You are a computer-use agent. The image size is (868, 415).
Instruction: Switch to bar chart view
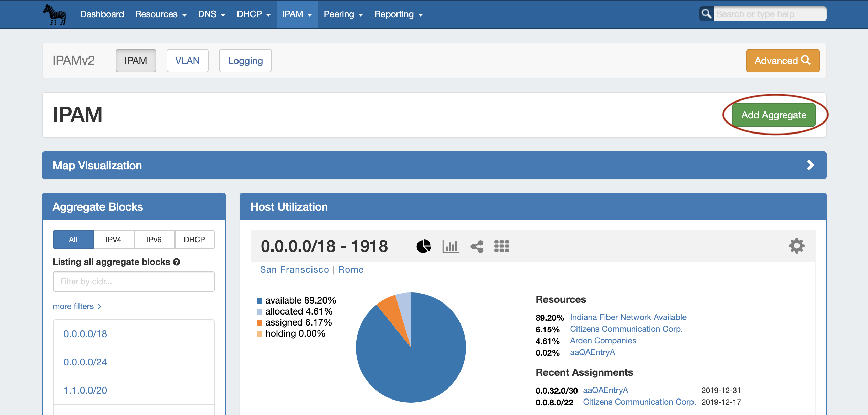(451, 246)
